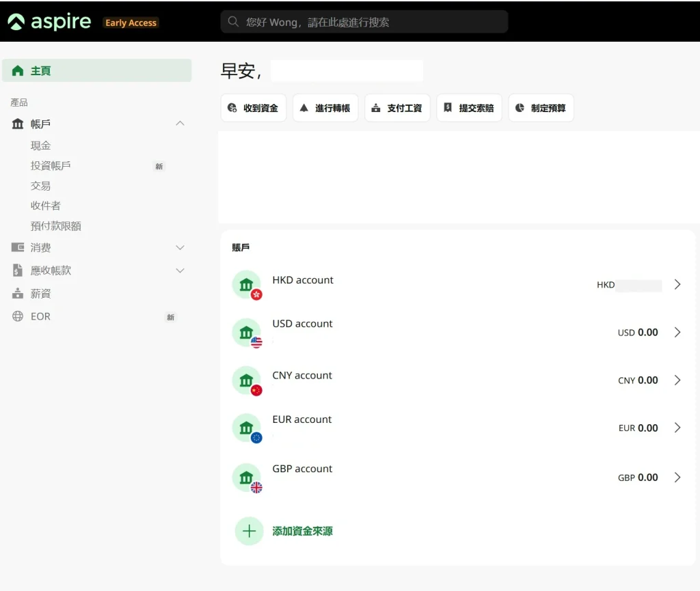This screenshot has width=700, height=591.
Task: Open 現金 under accounts
Action: click(40, 146)
